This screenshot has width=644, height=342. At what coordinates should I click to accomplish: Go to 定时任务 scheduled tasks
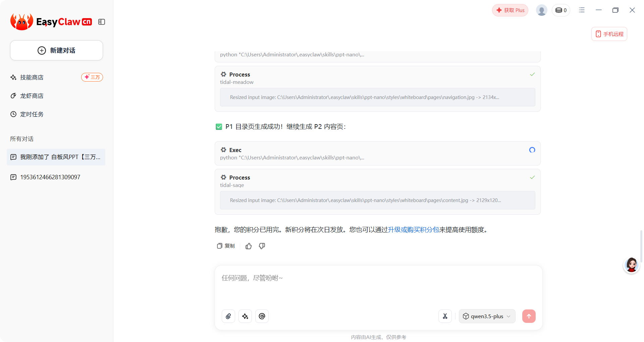click(32, 114)
